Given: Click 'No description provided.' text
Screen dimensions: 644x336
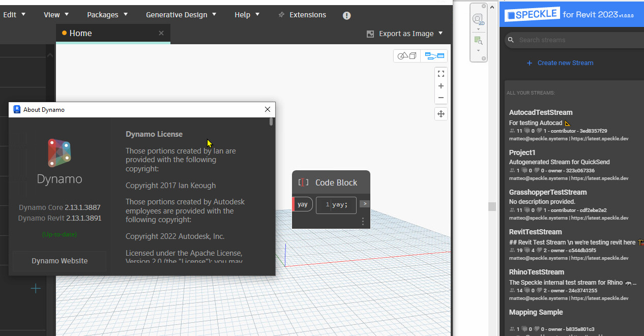Looking at the screenshot, I should [x=542, y=202].
